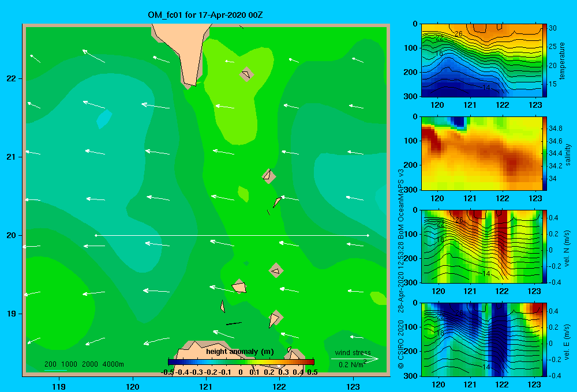
Task: Click the 'vel. N (m/s)' axis label
Action: click(567, 248)
